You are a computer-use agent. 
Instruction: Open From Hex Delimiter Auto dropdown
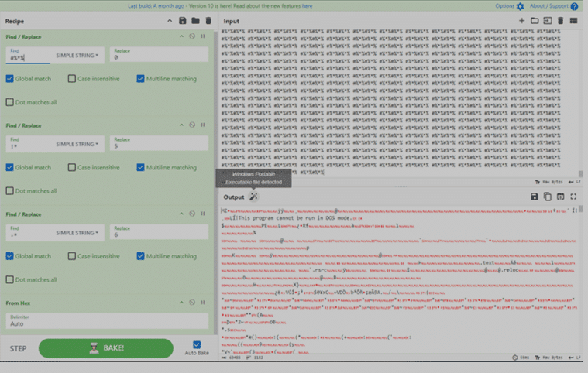[107, 321]
